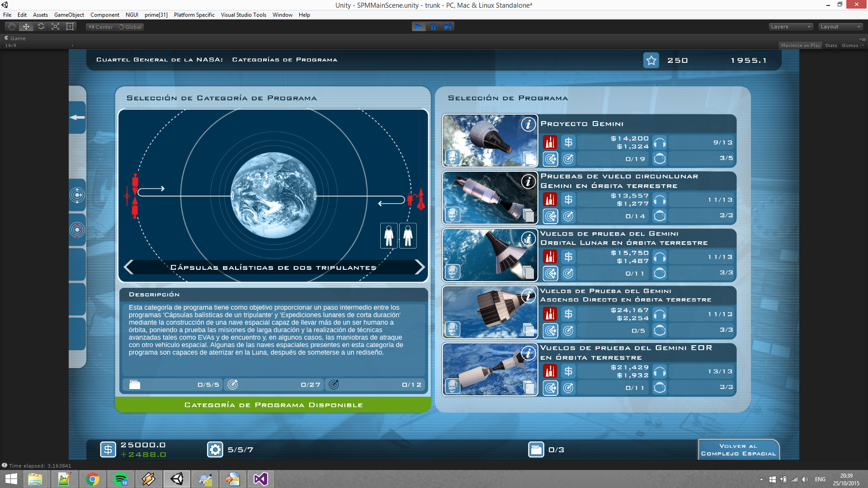Click the back arrow side button

tap(77, 117)
